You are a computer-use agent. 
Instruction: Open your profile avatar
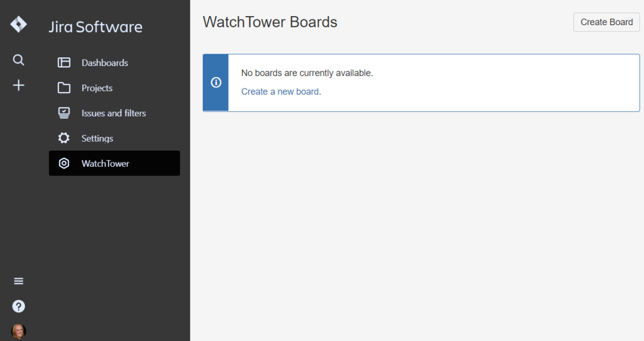[x=18, y=331]
